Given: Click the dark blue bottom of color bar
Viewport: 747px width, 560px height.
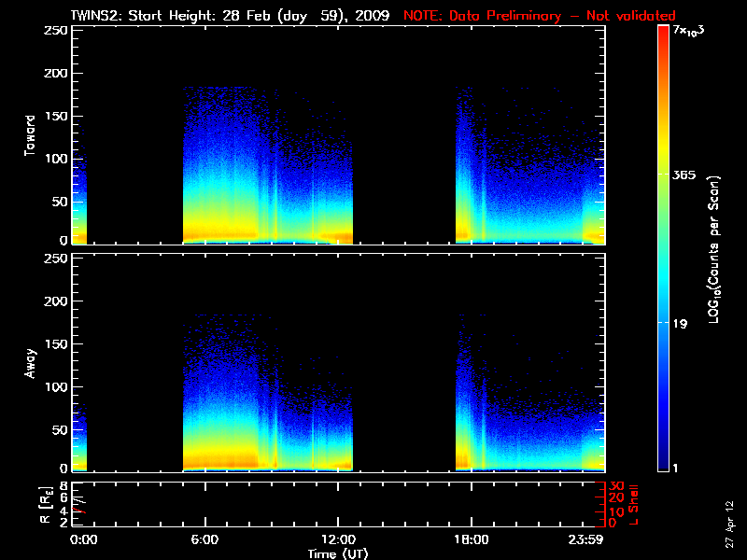Looking at the screenshot, I should (663, 467).
